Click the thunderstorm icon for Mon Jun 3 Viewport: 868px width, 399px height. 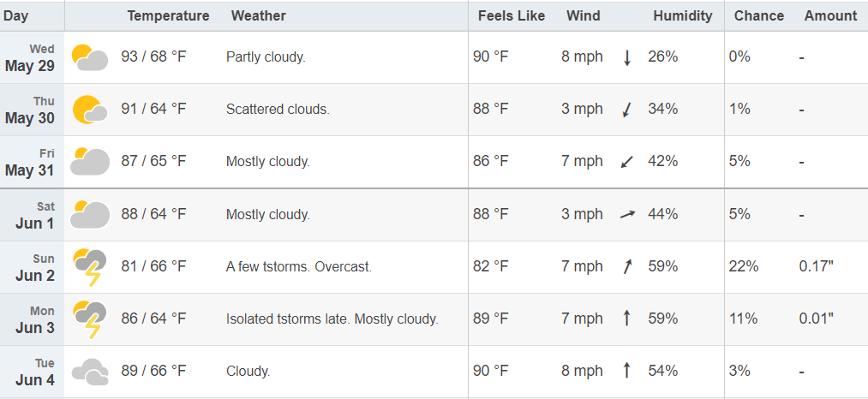(x=90, y=319)
